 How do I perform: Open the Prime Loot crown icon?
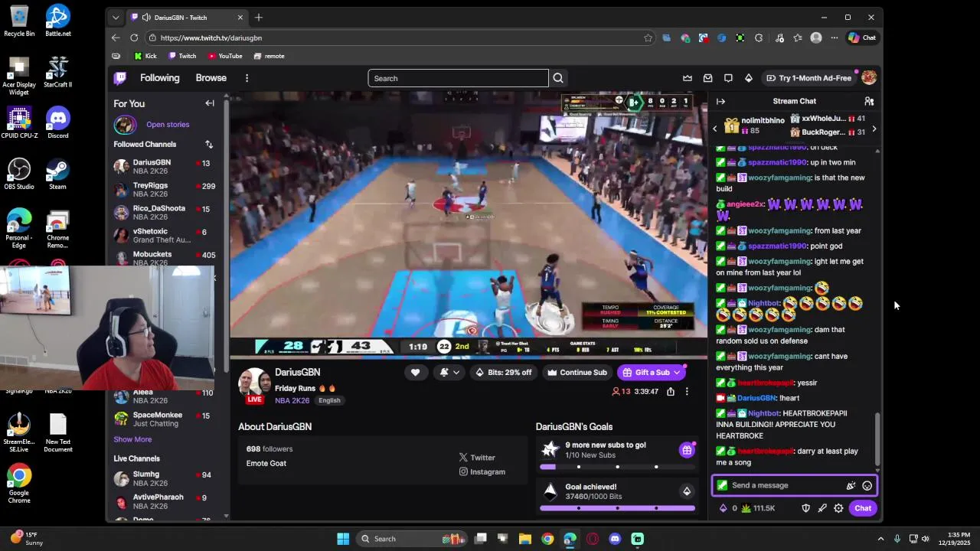(688, 78)
